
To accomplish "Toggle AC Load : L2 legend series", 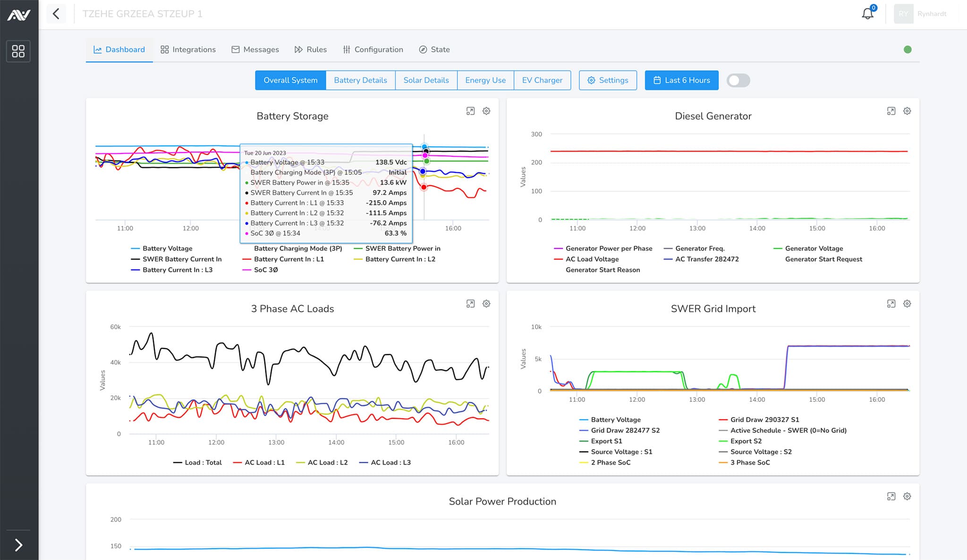I will point(322,463).
